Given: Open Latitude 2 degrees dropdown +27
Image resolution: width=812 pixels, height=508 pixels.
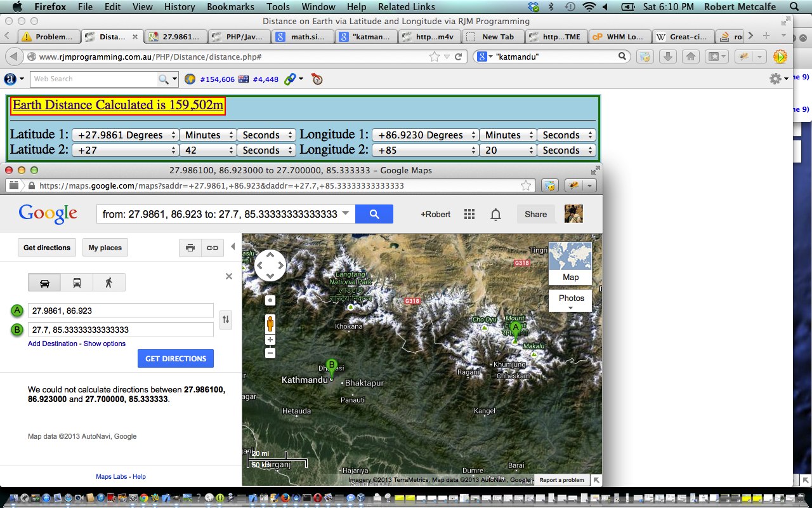Looking at the screenshot, I should [x=125, y=150].
